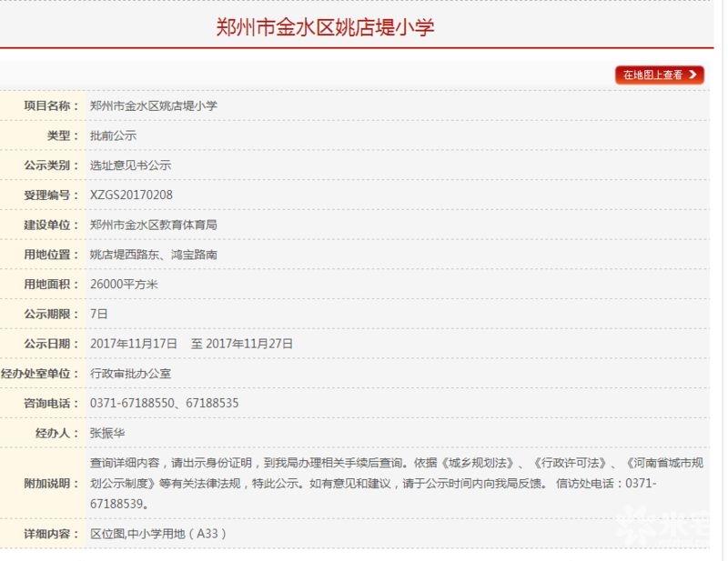The image size is (728, 561).
Task: Click the note line starting 划公示制度》等有关法律法规
Action: 373,484
